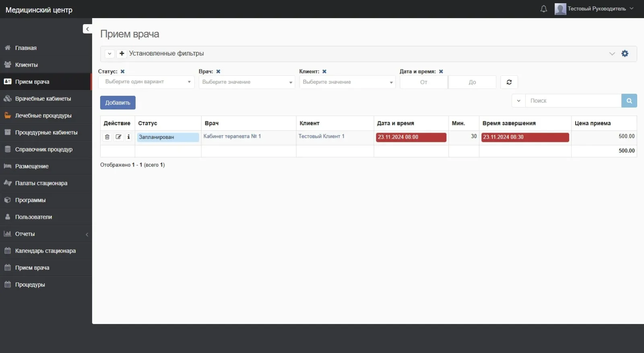Open Кабинет терапевта № 1 link

[x=232, y=137]
